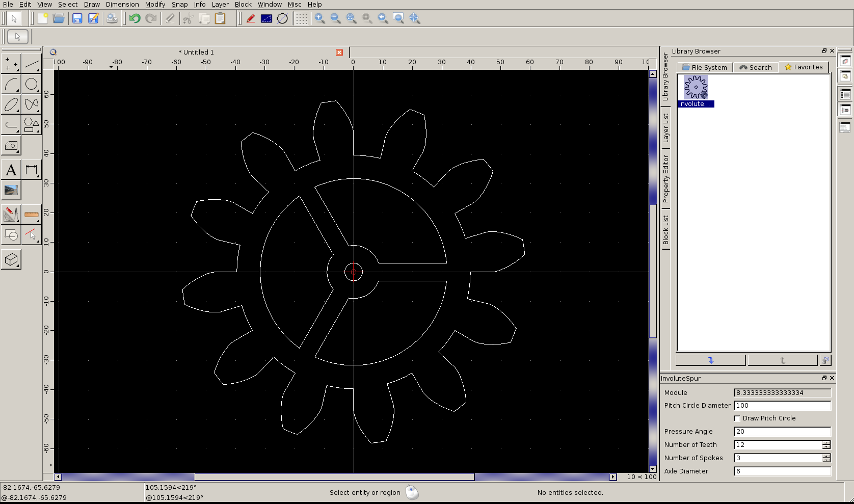
Task: Click the Pitch Circle Diameter field
Action: (x=782, y=406)
